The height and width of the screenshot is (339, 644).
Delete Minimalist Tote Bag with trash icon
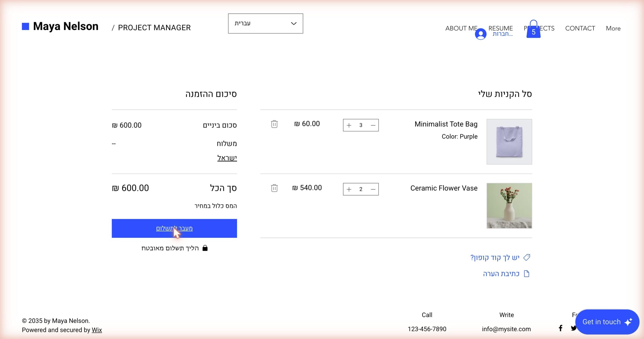tap(274, 124)
